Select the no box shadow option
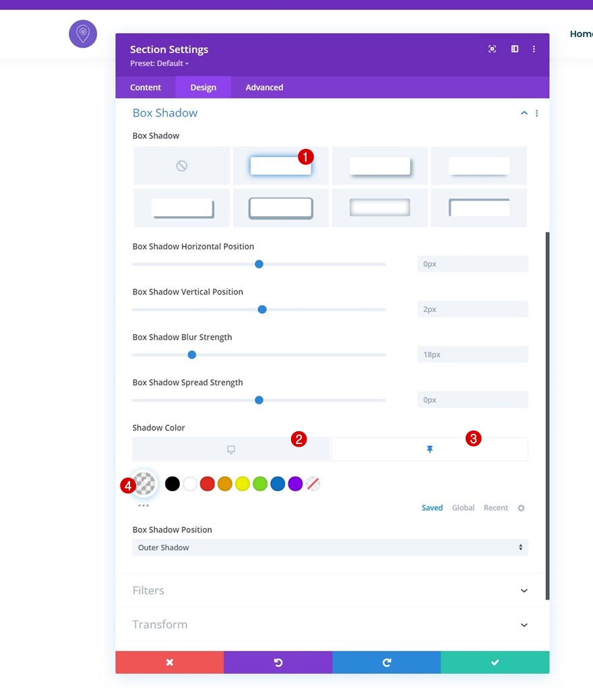The height and width of the screenshot is (700, 593). pyautogui.click(x=182, y=166)
